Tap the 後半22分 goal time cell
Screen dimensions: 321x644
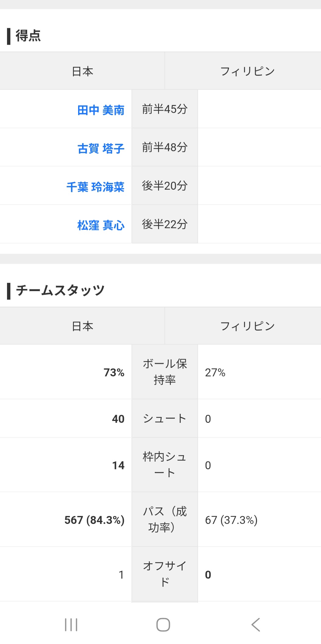(165, 224)
